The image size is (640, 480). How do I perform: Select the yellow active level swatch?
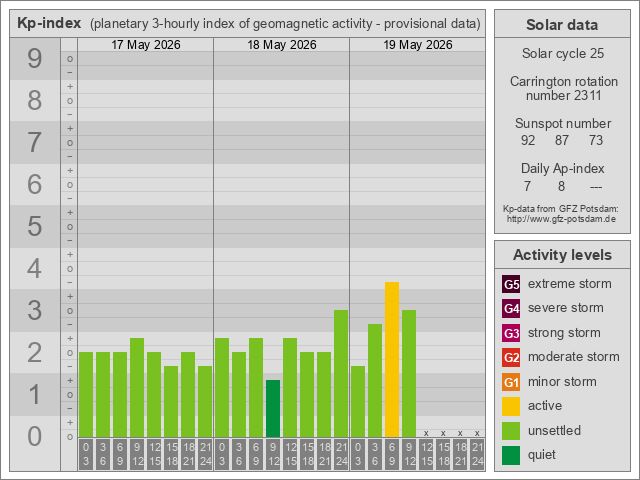tap(511, 407)
